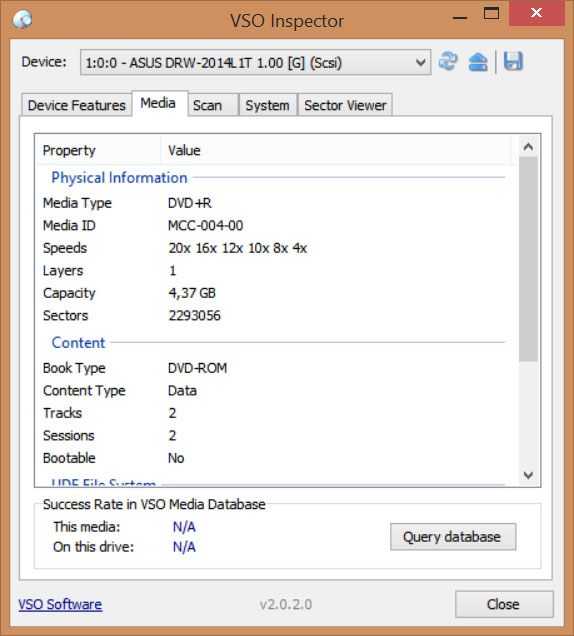Open the VSO Software link

point(60,604)
